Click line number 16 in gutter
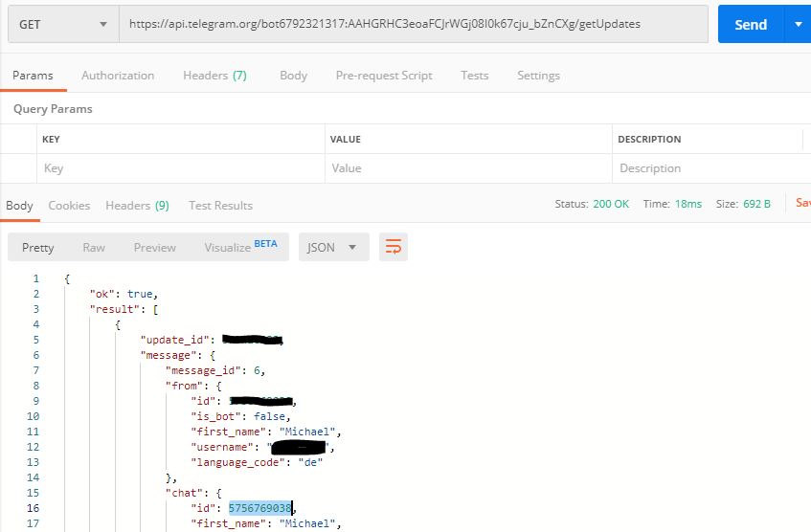The width and height of the screenshot is (811, 532). click(33, 508)
